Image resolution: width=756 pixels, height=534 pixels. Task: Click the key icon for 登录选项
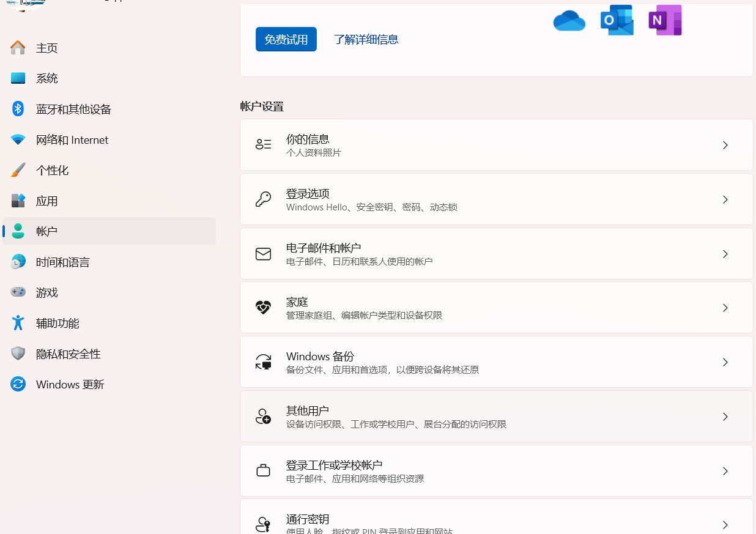263,199
